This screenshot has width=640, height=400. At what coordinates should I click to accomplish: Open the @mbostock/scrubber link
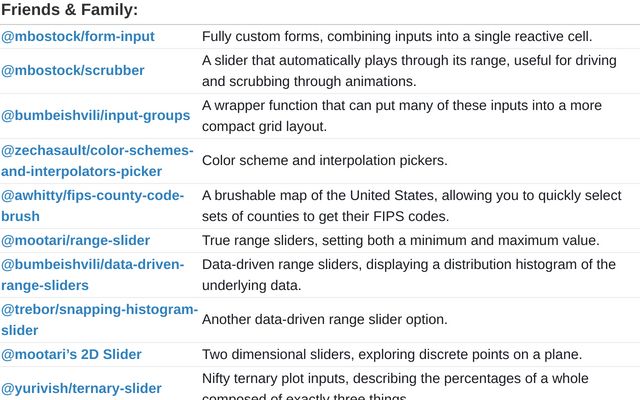click(x=72, y=70)
